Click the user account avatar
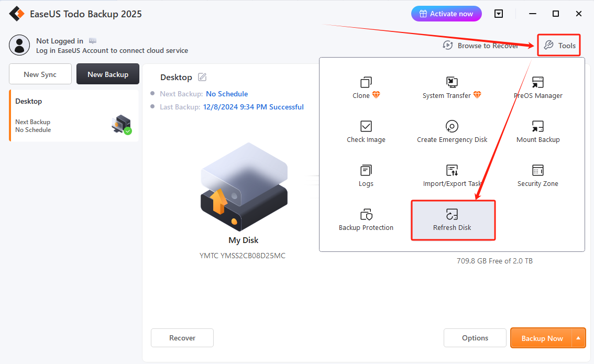594x364 pixels. pyautogui.click(x=19, y=45)
